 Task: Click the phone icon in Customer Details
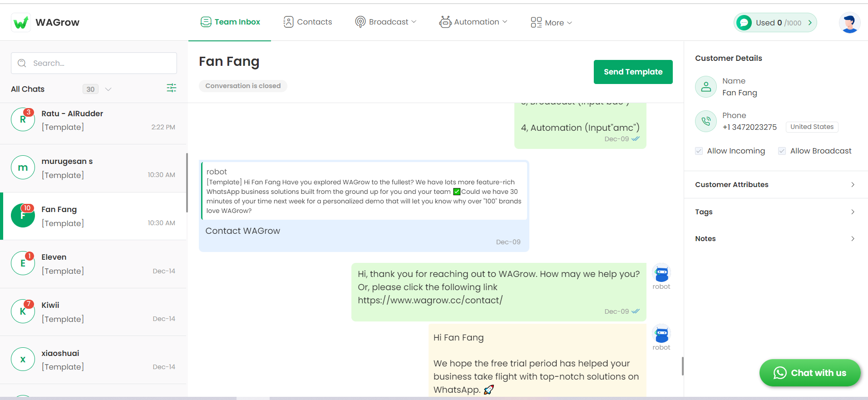(x=706, y=121)
